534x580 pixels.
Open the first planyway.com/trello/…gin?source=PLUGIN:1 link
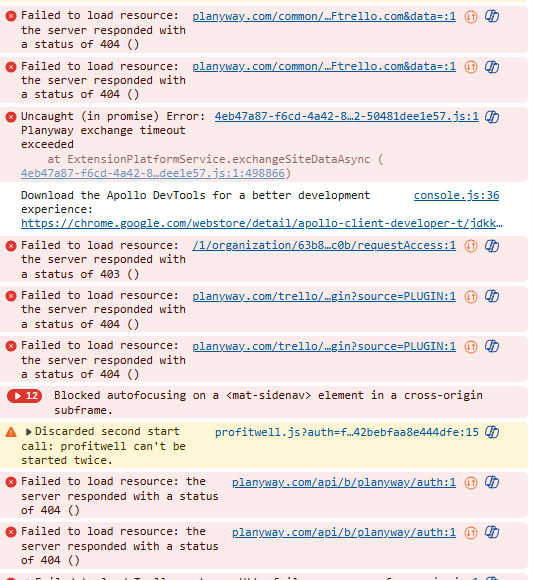coord(324,296)
